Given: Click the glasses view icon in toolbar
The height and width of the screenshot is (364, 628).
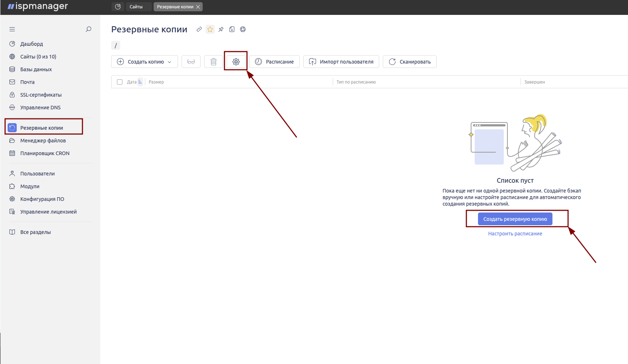Looking at the screenshot, I should tap(191, 62).
